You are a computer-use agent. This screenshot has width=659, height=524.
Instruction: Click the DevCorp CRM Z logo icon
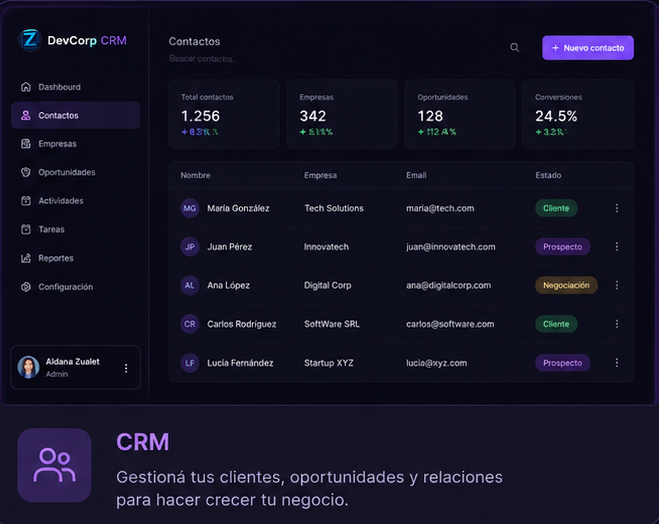(x=30, y=40)
